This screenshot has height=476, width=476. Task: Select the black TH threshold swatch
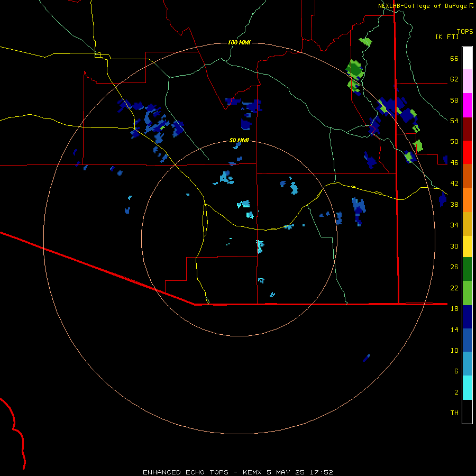(x=467, y=411)
